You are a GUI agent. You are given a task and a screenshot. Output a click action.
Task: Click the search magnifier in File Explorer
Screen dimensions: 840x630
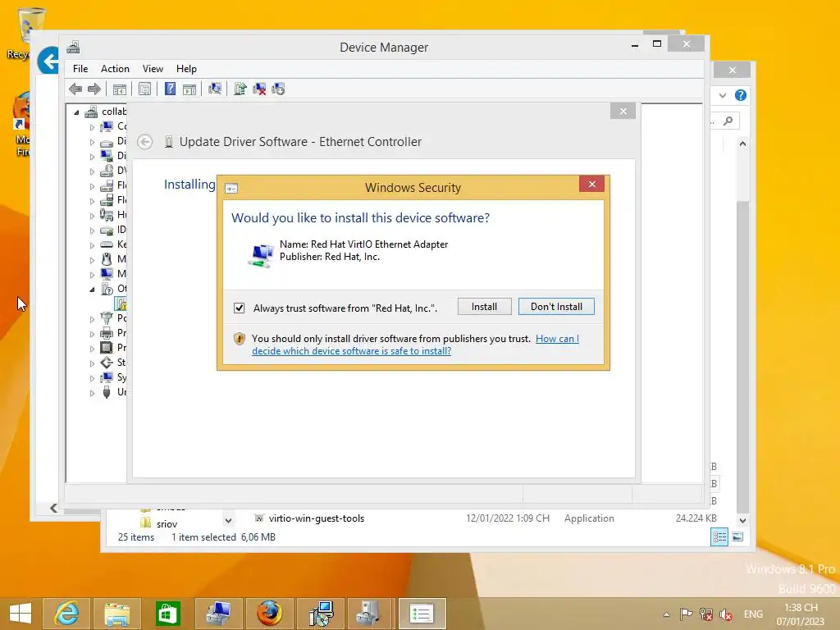pos(728,121)
